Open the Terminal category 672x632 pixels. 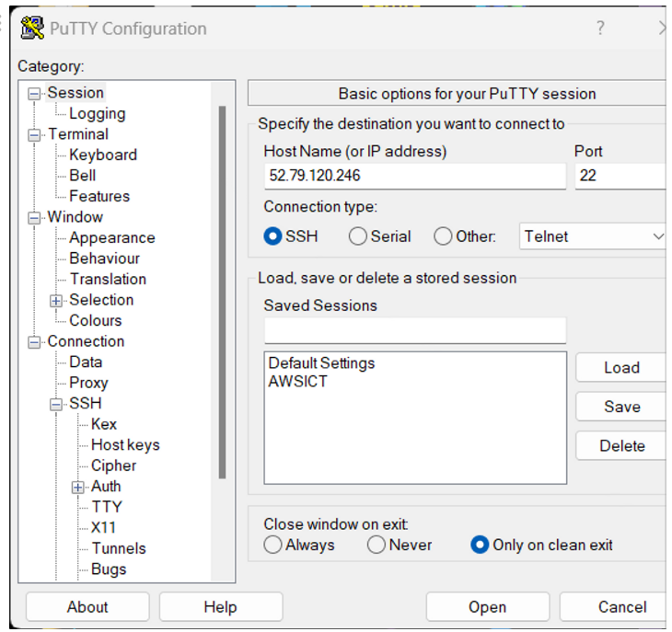(x=78, y=134)
